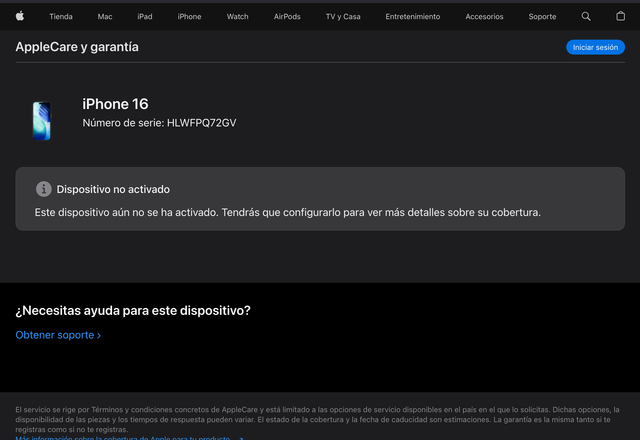Click the Este dispositivo aún no se ha activado message
The image size is (640, 440).
[x=287, y=213]
